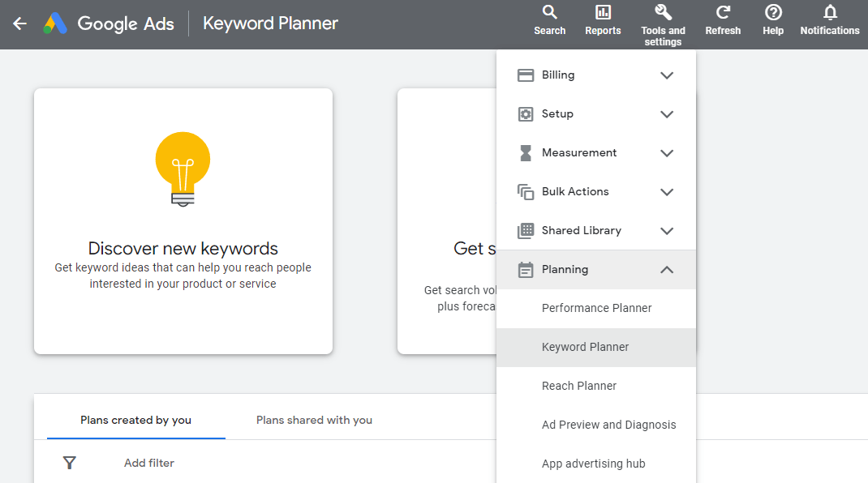Open the Get search volume card

click(x=447, y=220)
